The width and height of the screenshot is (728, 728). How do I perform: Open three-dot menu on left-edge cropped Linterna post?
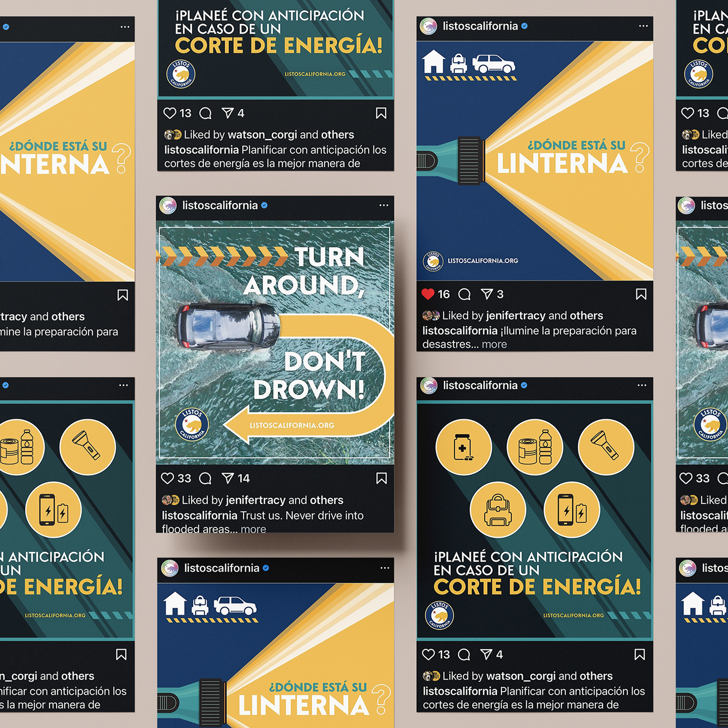click(125, 27)
